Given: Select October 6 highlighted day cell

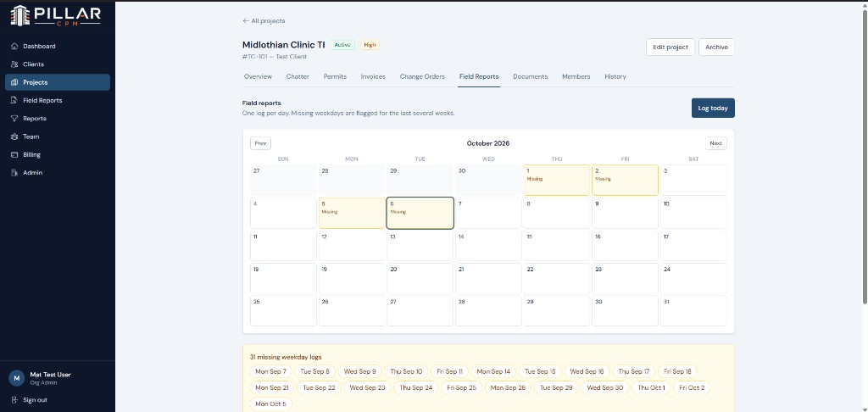Looking at the screenshot, I should [x=420, y=213].
